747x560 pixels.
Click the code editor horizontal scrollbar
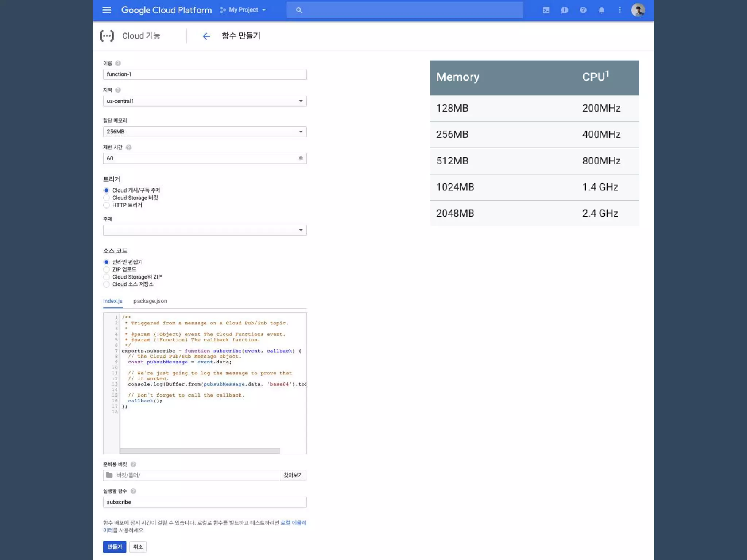[200, 451]
